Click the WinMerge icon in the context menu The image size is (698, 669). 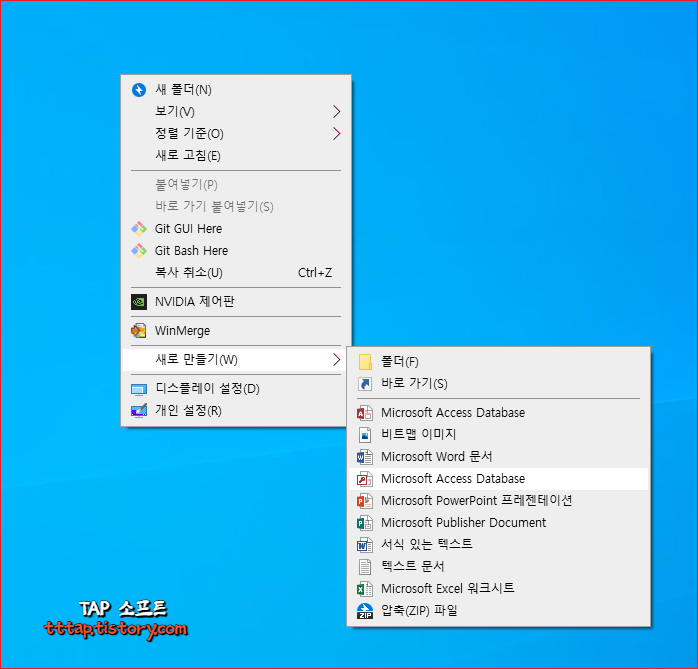click(139, 331)
